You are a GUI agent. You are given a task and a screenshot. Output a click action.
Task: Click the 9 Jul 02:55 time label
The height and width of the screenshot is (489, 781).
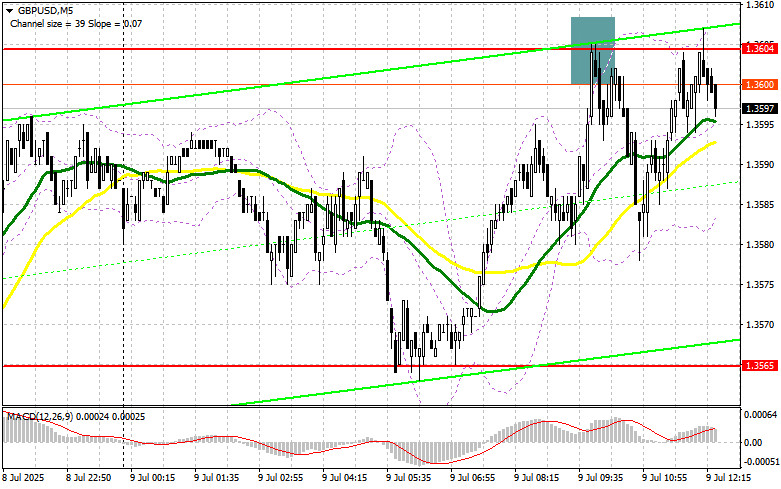point(280,478)
